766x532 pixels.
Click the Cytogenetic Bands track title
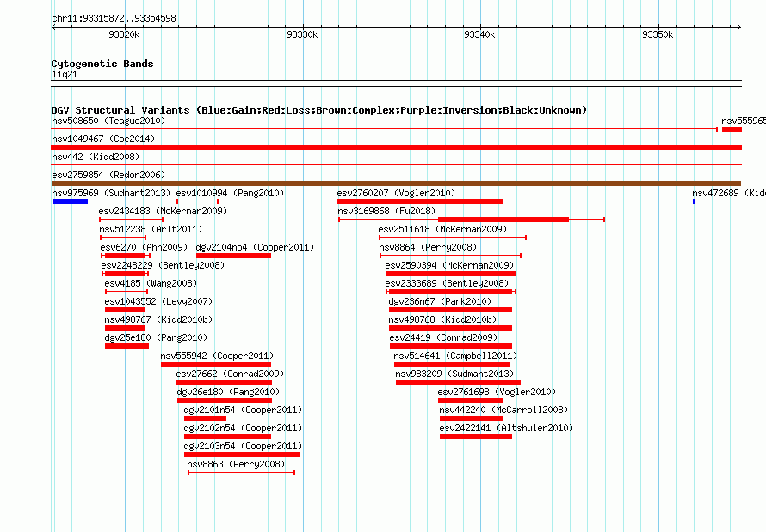click(x=102, y=64)
